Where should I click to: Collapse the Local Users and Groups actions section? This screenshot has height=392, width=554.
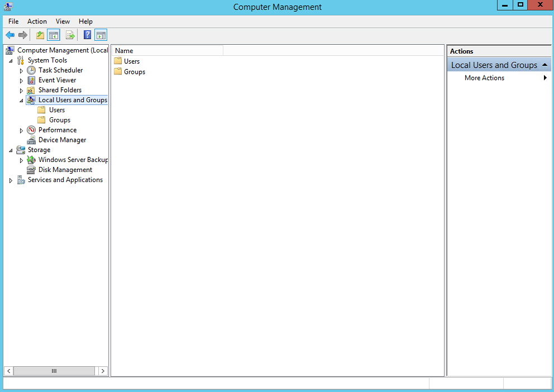(x=545, y=65)
